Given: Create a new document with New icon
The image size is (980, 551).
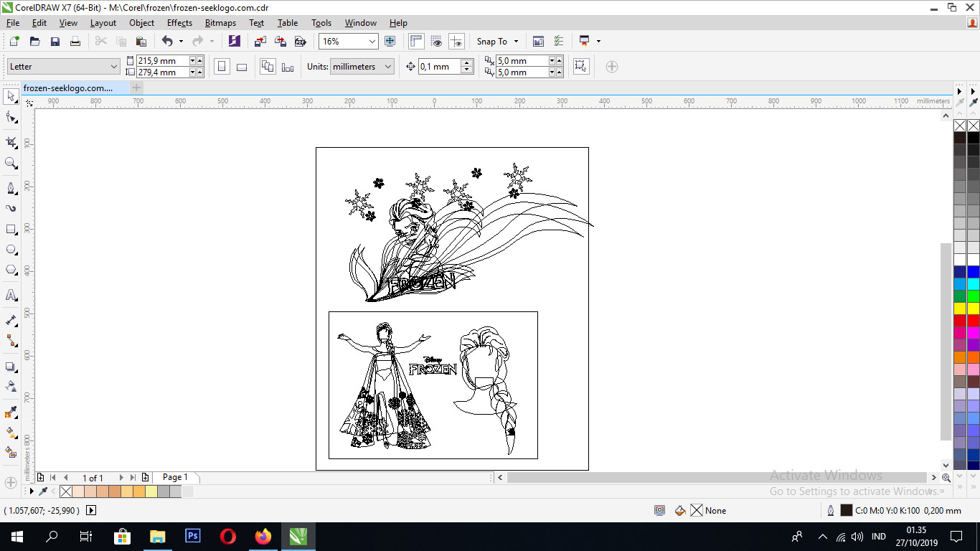Looking at the screenshot, I should point(14,42).
